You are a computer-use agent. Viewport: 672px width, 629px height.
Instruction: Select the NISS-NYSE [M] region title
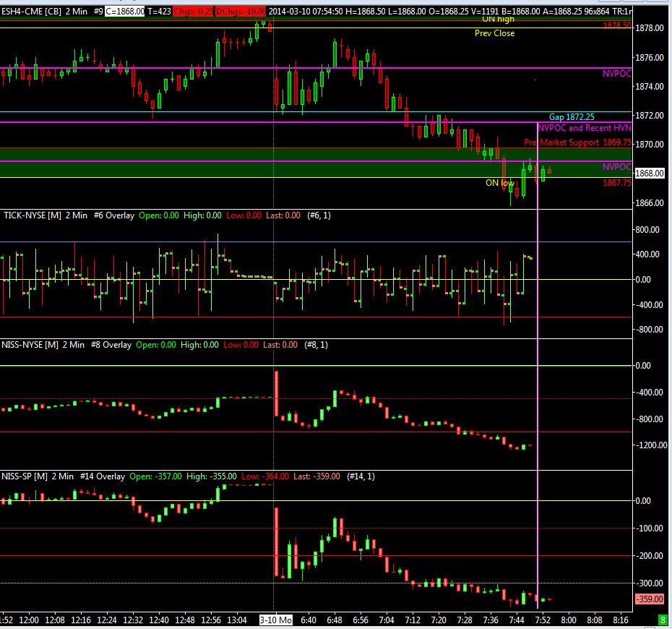click(31, 345)
